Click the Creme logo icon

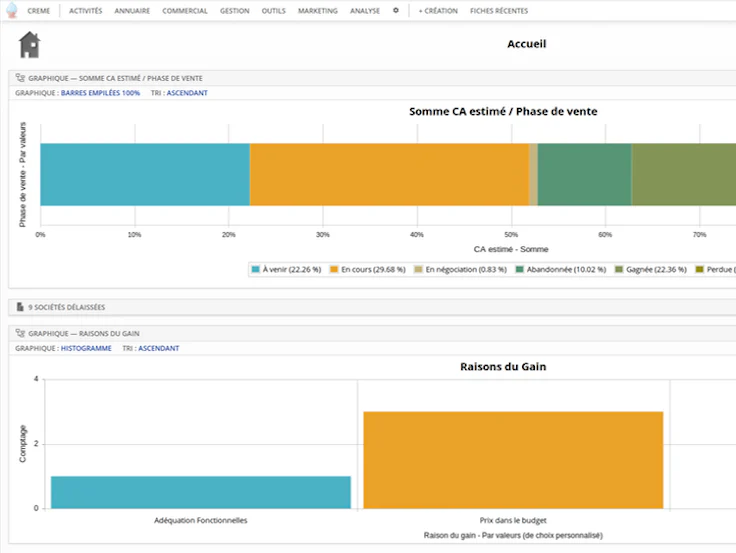click(x=12, y=10)
